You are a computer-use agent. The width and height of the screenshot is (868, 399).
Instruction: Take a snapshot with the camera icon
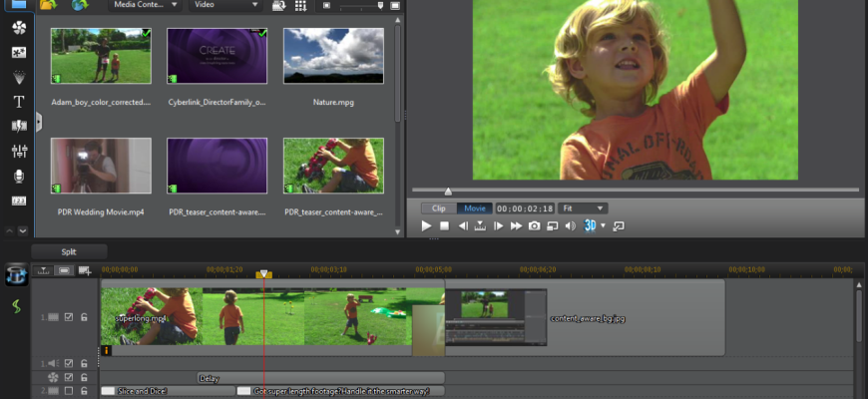534,226
